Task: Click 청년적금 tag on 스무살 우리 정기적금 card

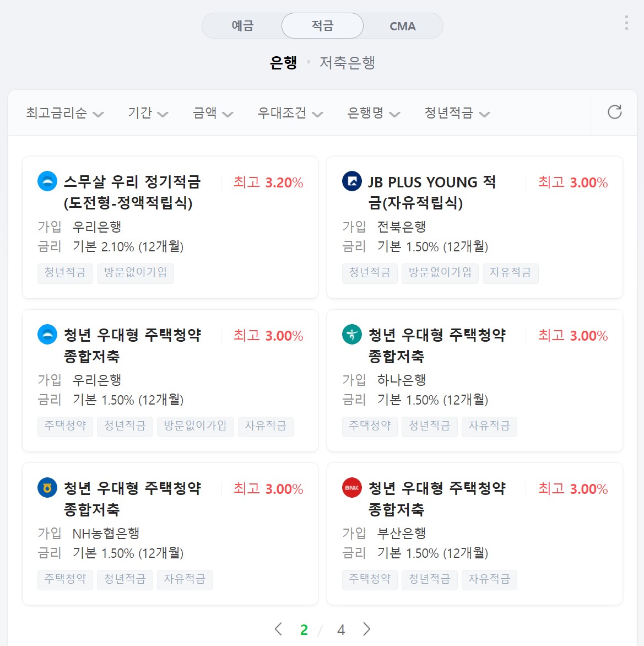Action: (x=65, y=273)
